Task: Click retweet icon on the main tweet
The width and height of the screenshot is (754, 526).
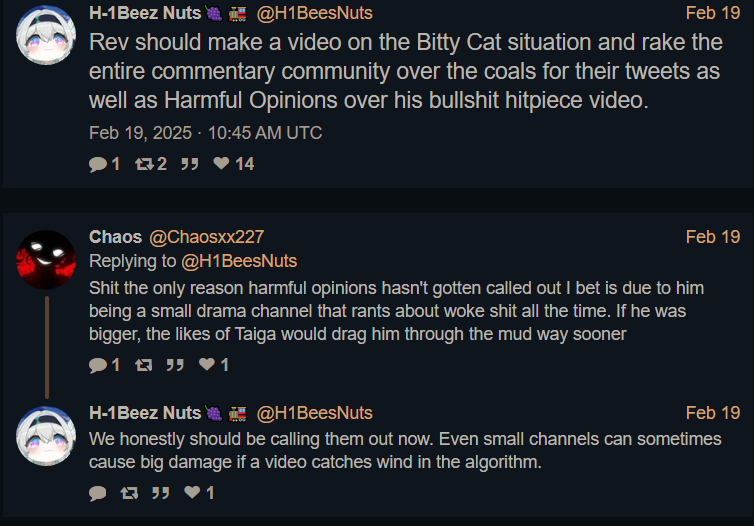Action: [x=144, y=164]
